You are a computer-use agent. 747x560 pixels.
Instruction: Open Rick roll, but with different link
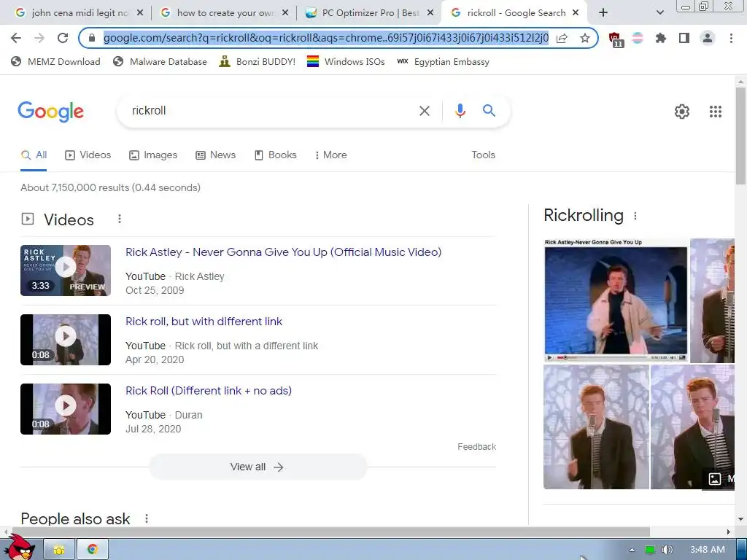point(204,322)
